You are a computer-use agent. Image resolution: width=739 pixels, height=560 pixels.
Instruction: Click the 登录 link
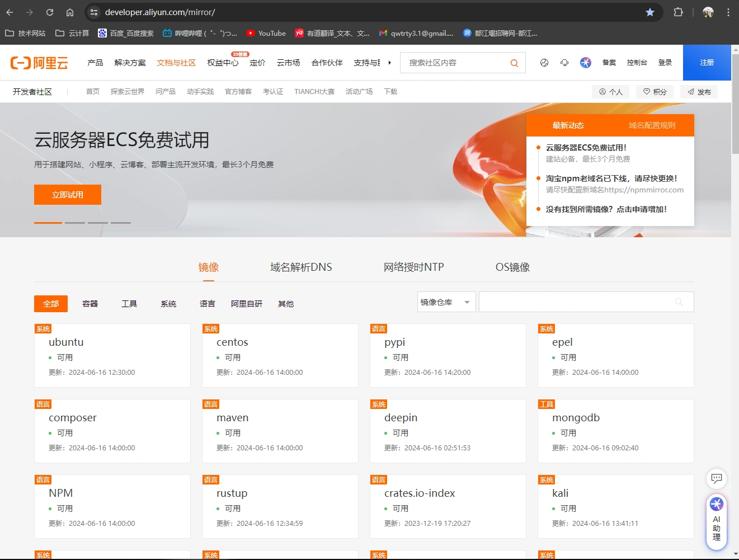(665, 63)
